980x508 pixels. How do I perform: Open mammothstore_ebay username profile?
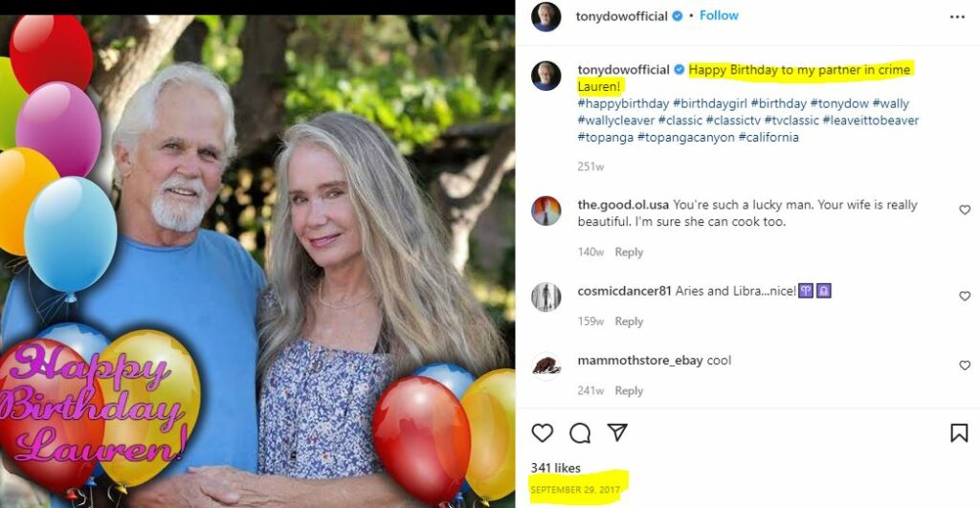click(x=640, y=361)
